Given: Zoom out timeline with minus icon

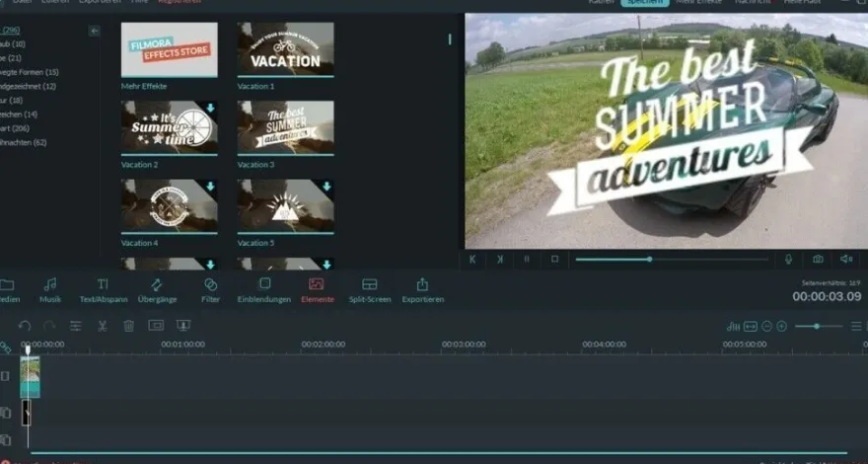Looking at the screenshot, I should coord(766,327).
